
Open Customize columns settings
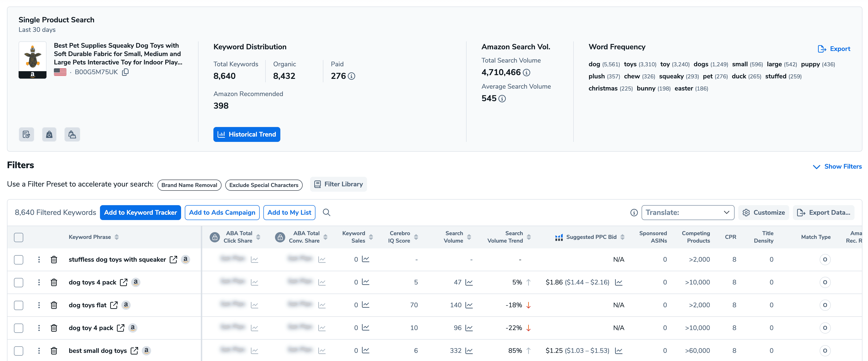pos(764,212)
